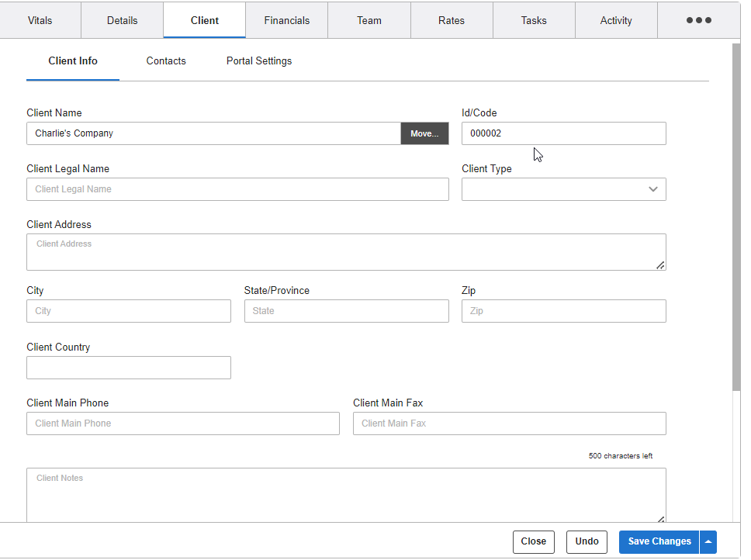Screen dimensions: 751x560
Task: Focus the Id/Code field showing 000002
Action: (563, 133)
